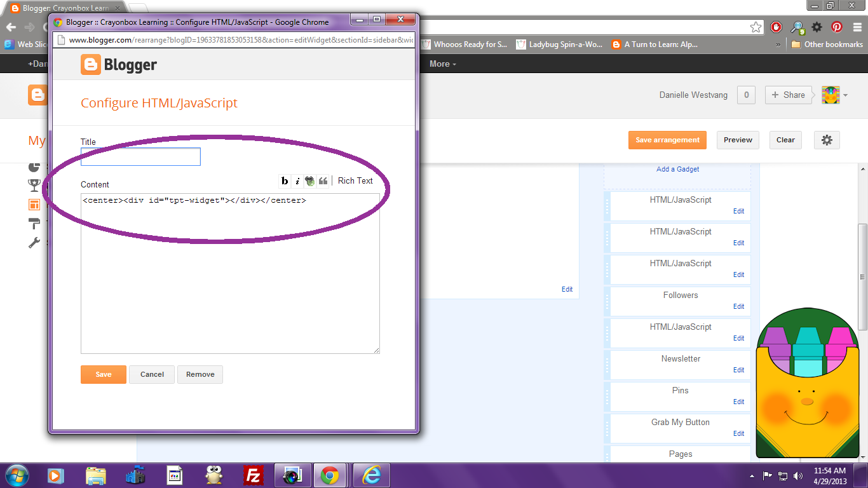This screenshot has width=868, height=488.
Task: Click inside the Title input field
Action: coord(140,156)
